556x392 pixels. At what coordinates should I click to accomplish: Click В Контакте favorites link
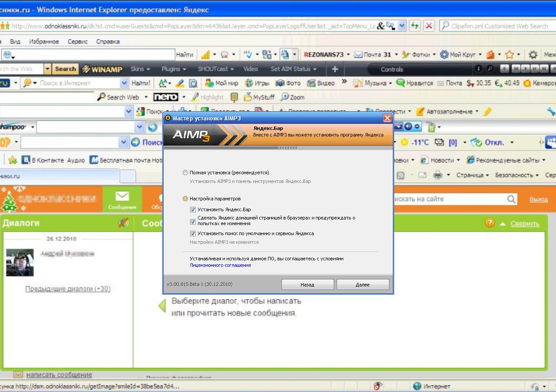[x=42, y=160]
